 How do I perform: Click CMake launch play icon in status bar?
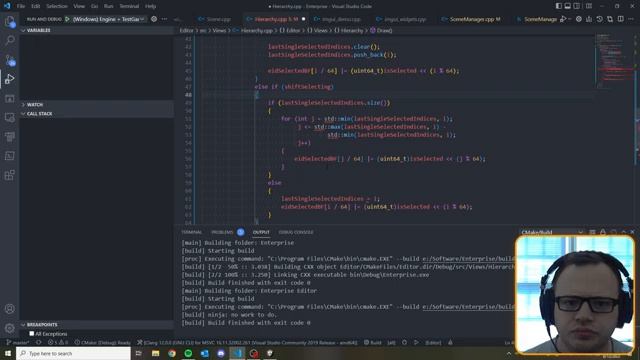[416, 342]
